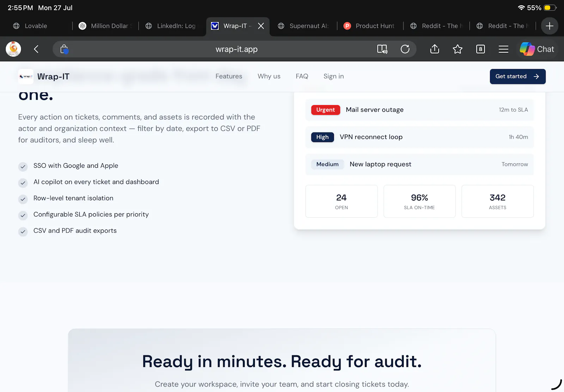Image resolution: width=564 pixels, height=392 pixels.
Task: Open Copilot Chat
Action: [537, 49]
